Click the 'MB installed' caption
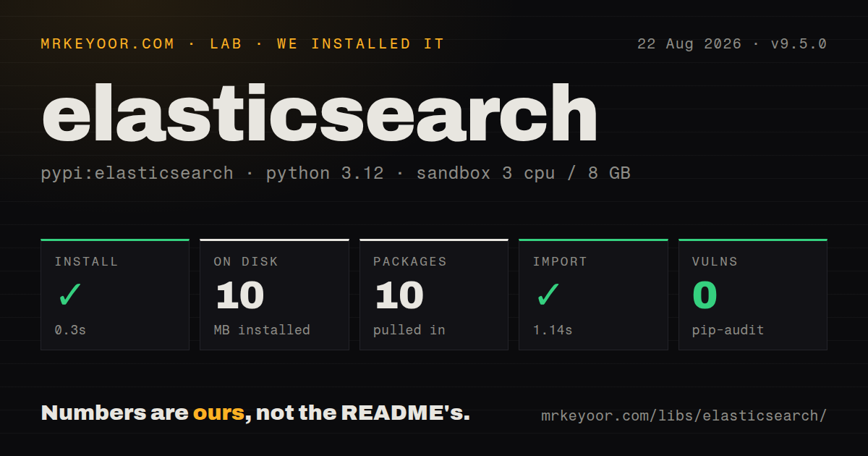 262,330
